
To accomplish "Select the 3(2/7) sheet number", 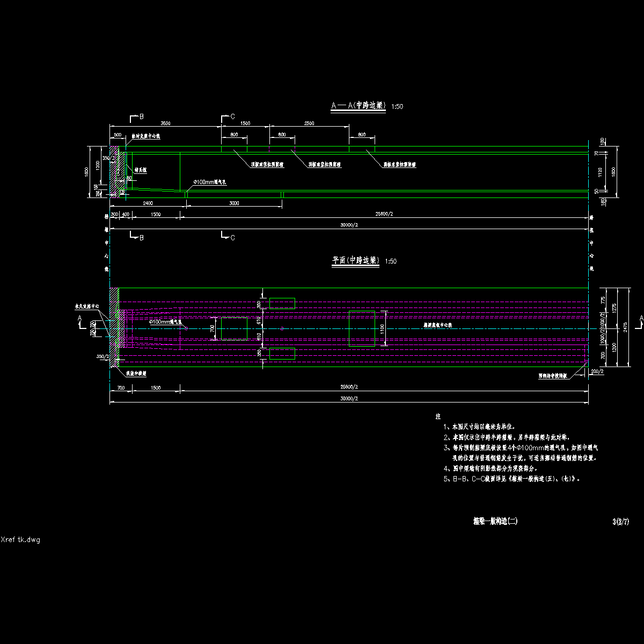I will [620, 521].
